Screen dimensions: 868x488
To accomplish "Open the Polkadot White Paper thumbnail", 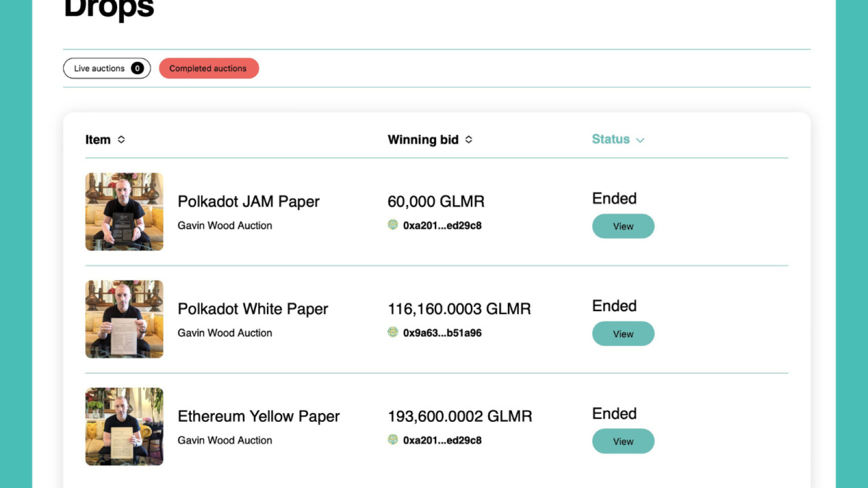I will click(124, 319).
